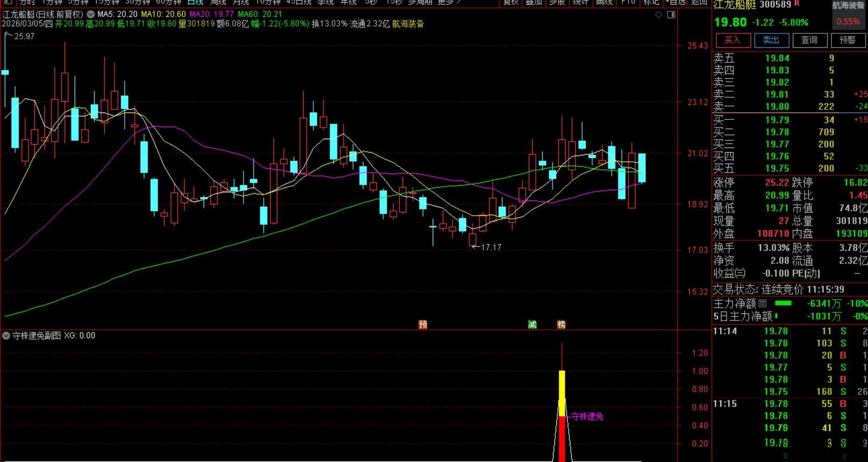
Task: Open the 预警 alert button
Action: click(847, 40)
